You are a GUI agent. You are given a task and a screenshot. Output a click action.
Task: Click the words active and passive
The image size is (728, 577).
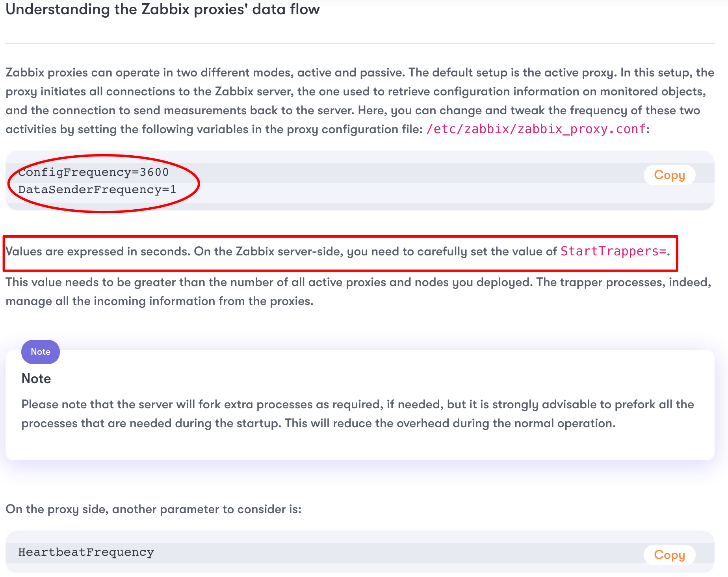351,73
